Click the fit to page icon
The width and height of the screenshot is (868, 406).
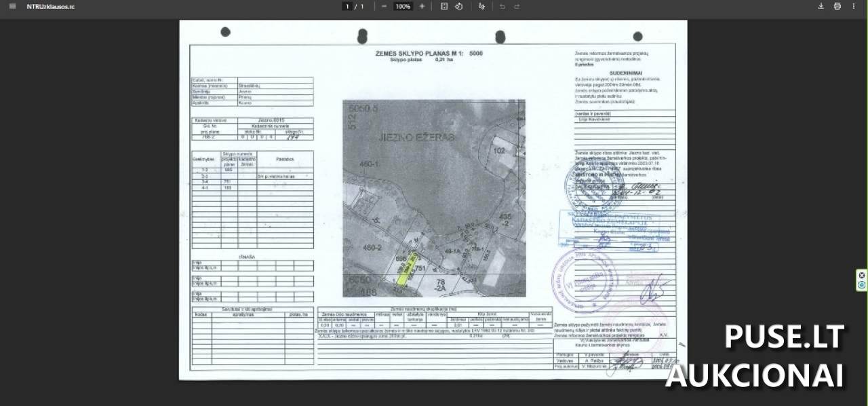pyautogui.click(x=444, y=6)
